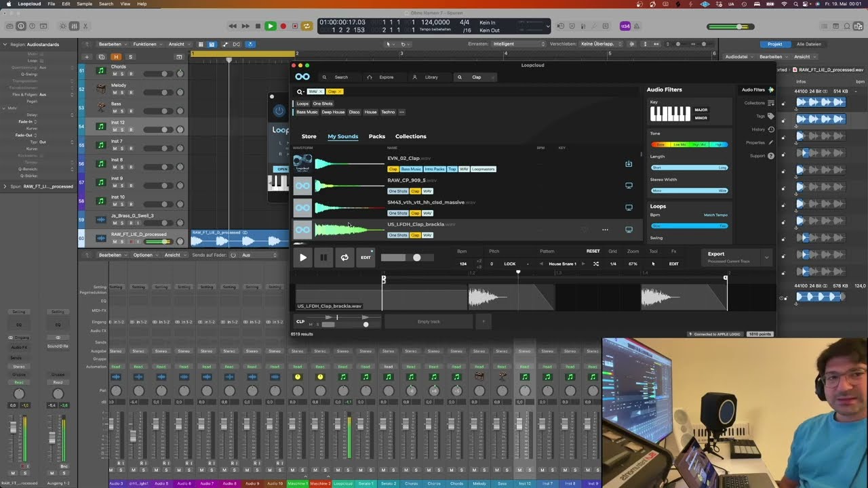Open the Einrasten Intelligent snap dropdown
The height and width of the screenshot is (488, 868).
(x=519, y=44)
